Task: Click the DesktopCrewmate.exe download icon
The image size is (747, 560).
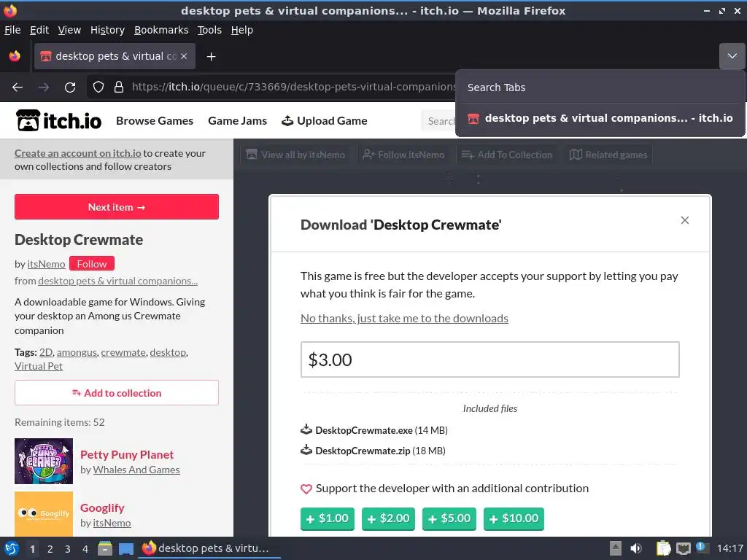Action: [306, 429]
